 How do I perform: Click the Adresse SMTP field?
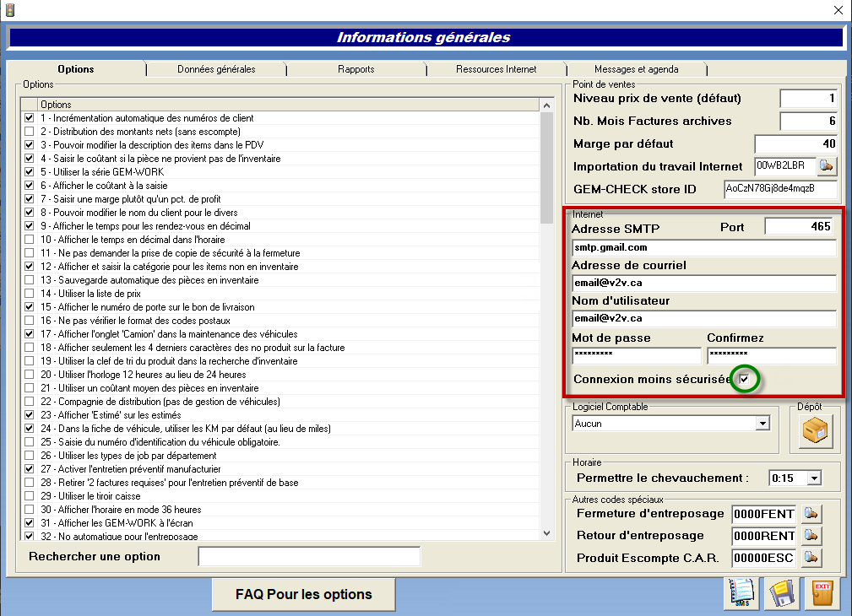pos(704,248)
